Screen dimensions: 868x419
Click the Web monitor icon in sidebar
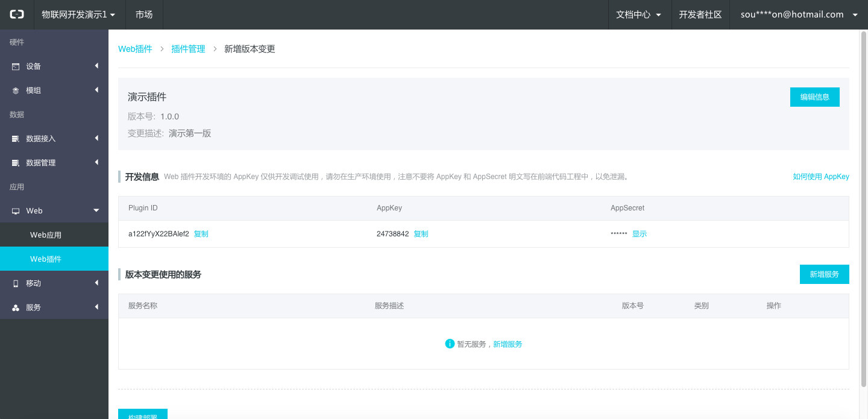(x=16, y=211)
